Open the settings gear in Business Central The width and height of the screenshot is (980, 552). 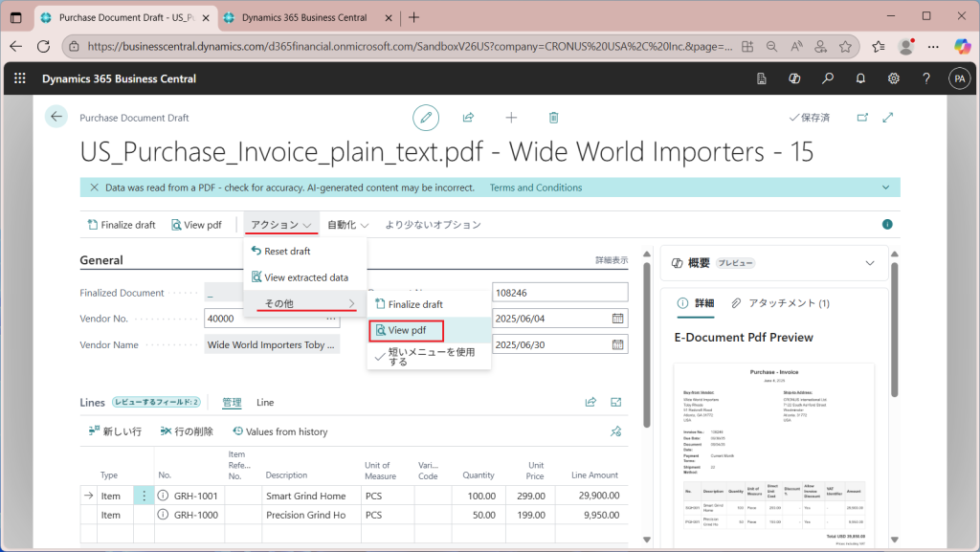pyautogui.click(x=894, y=78)
